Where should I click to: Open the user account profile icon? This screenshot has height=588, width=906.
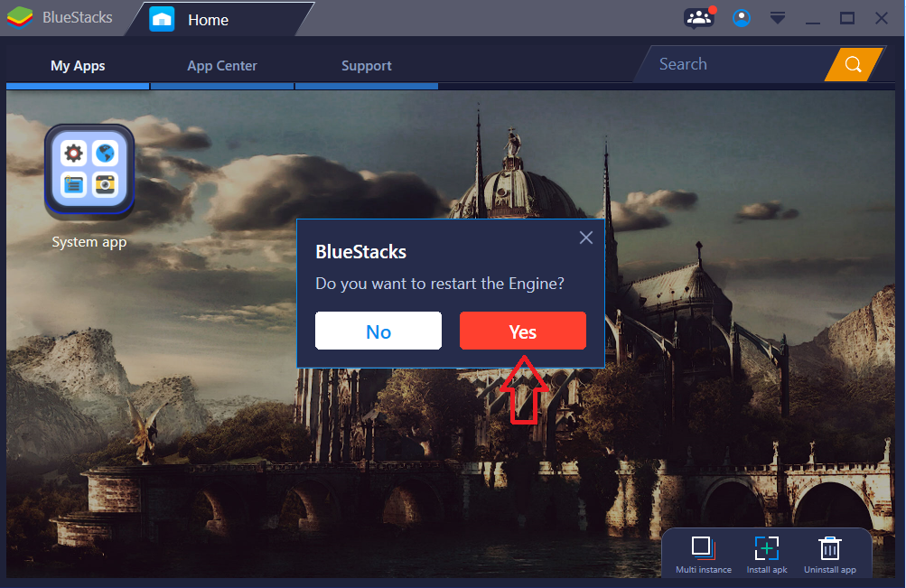(742, 18)
